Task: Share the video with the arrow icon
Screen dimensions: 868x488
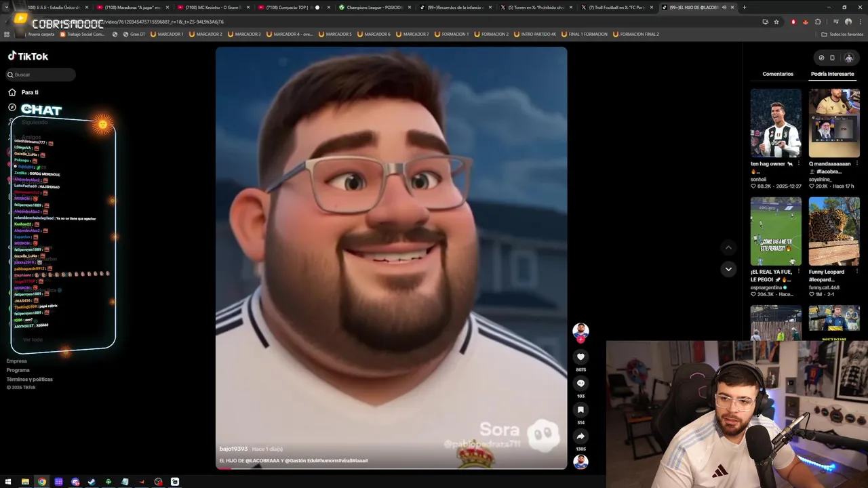Action: (580, 436)
